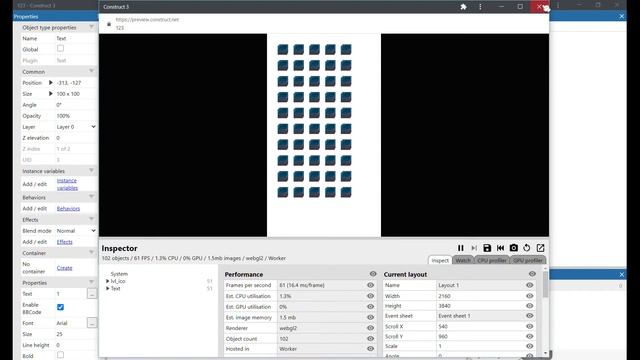This screenshot has width=640, height=360.
Task: Collapse the Behaviors section
Action: point(91,197)
